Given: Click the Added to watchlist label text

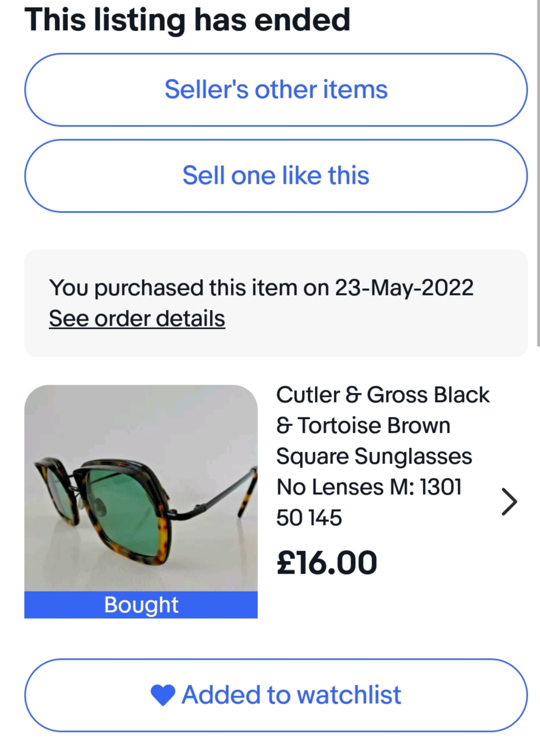Looking at the screenshot, I should pos(291,695).
